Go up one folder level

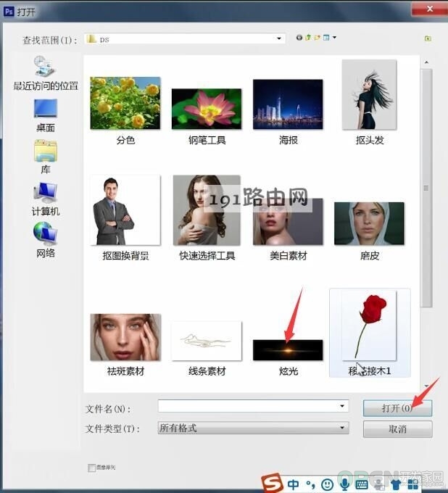point(308,38)
